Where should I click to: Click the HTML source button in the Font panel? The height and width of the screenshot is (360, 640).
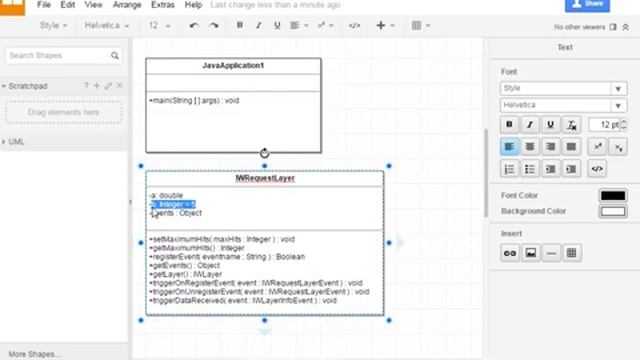pos(597,169)
